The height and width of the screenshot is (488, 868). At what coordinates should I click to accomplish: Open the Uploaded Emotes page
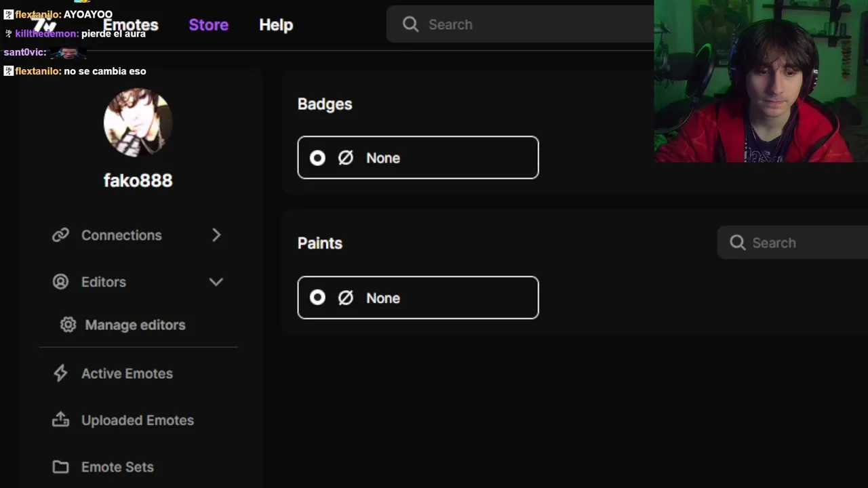click(x=137, y=420)
